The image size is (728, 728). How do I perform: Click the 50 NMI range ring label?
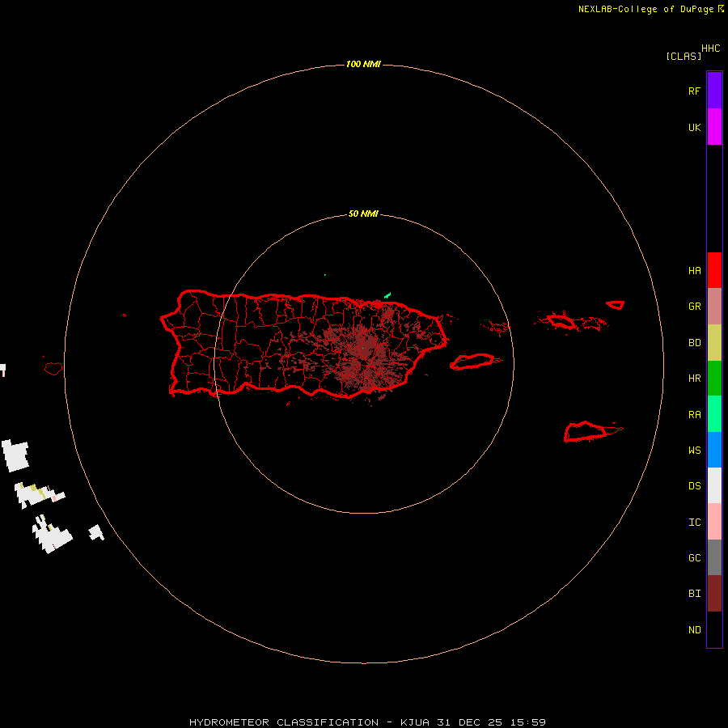click(363, 214)
